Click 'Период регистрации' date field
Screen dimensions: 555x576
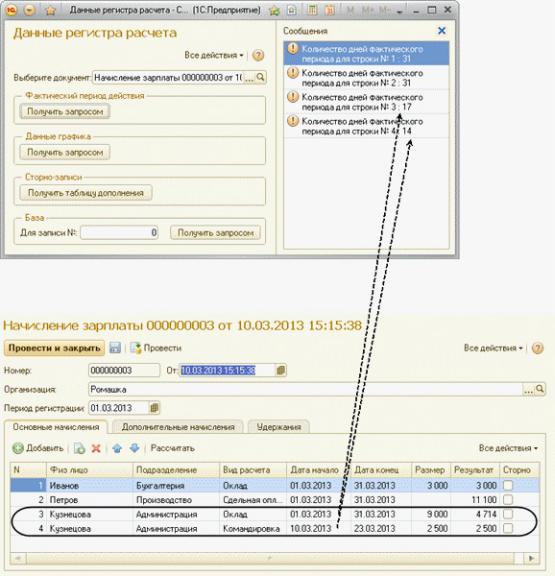[x=119, y=408]
